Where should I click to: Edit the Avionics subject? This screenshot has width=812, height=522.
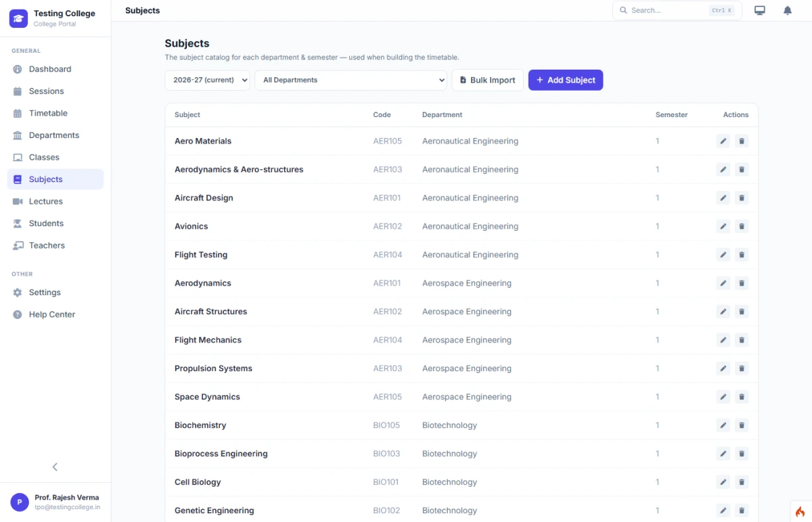point(723,227)
